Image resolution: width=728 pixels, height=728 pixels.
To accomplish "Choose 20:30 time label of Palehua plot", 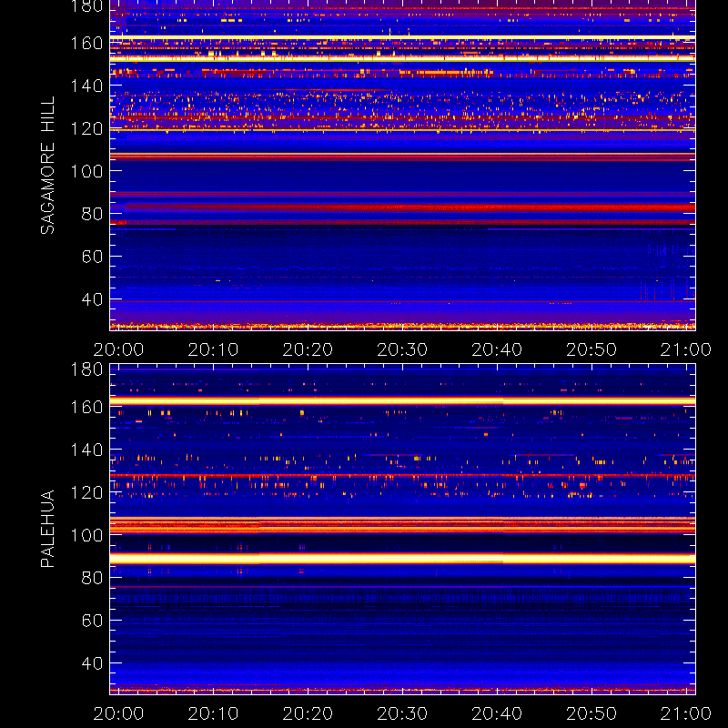I will click(x=402, y=713).
